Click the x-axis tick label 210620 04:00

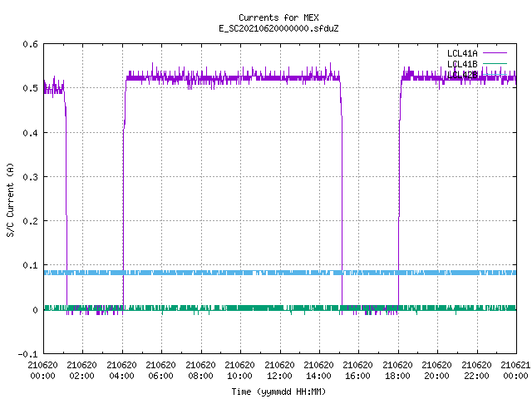[x=121, y=371]
